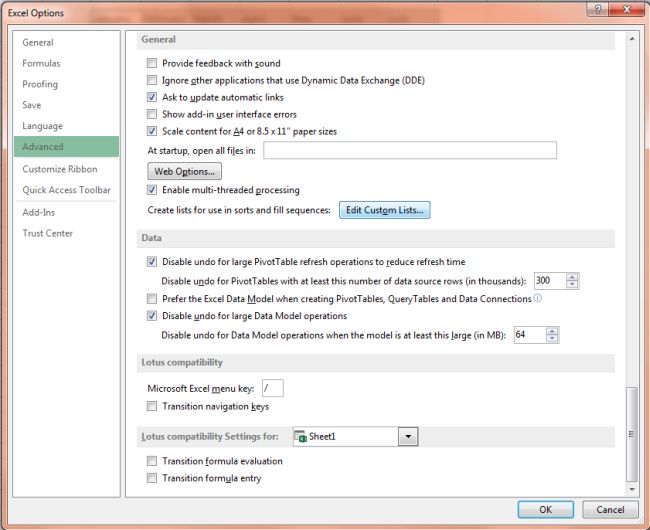This screenshot has width=650, height=530.
Task: Click the Help question mark button
Action: (597, 9)
